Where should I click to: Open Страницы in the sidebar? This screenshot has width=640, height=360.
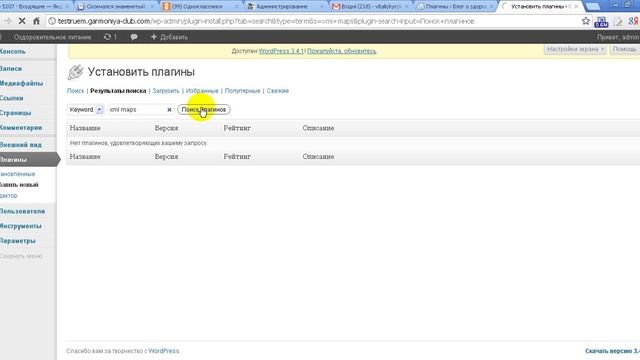point(16,113)
